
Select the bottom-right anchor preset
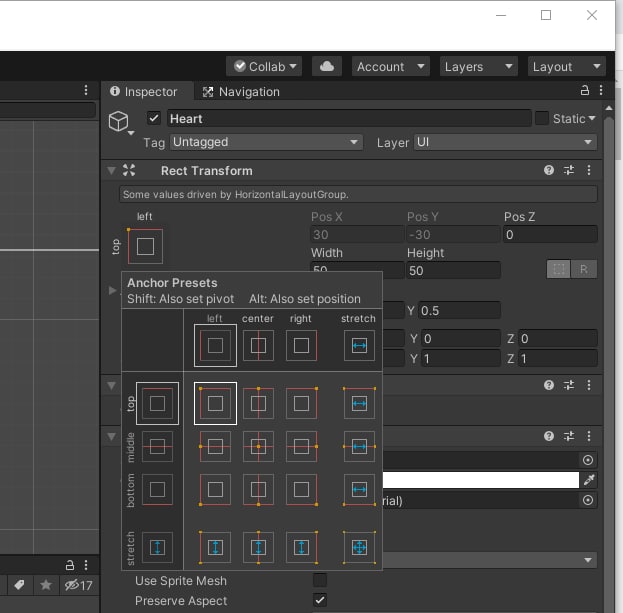point(302,490)
